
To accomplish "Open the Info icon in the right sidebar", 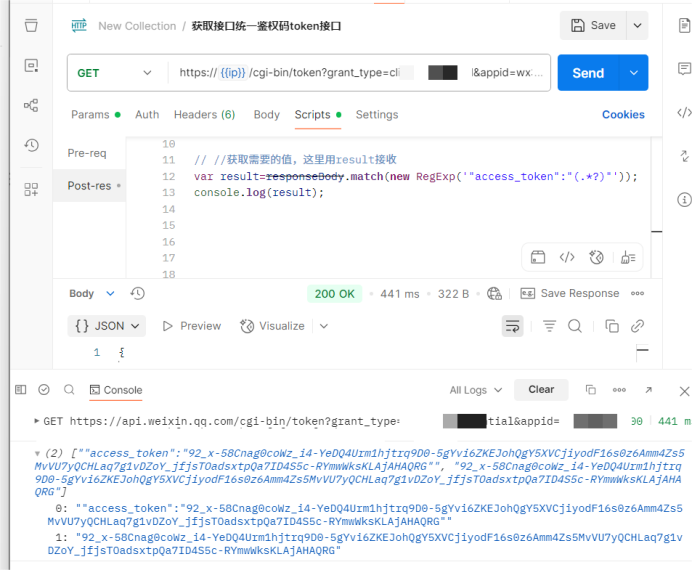I will [x=684, y=199].
